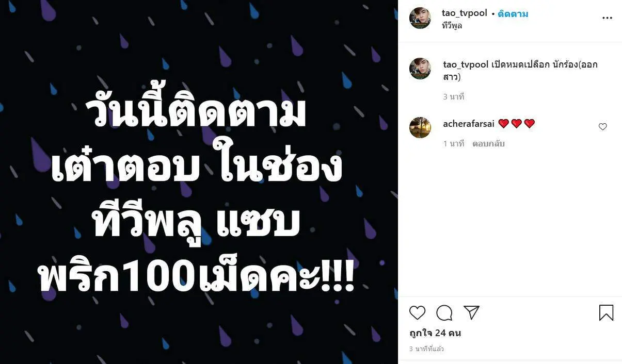The height and width of the screenshot is (364, 622).
Task: Reply to the comment with ตอบกลับ
Action: [488, 144]
